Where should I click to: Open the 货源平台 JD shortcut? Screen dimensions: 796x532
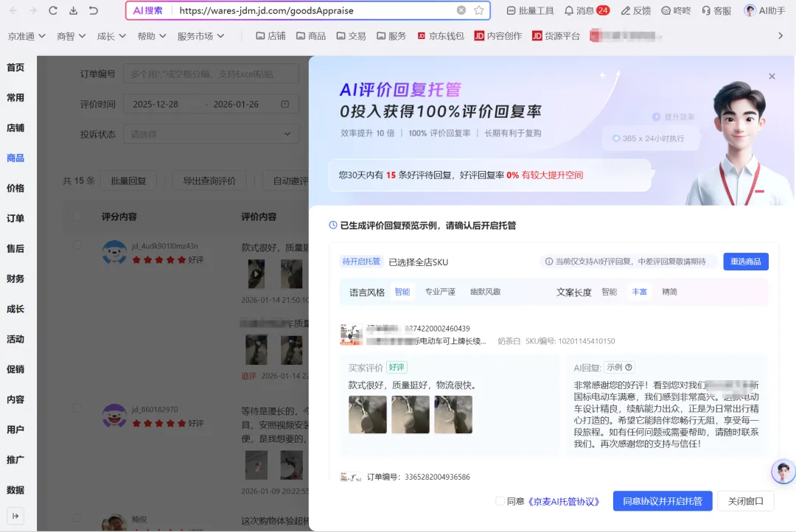[556, 35]
